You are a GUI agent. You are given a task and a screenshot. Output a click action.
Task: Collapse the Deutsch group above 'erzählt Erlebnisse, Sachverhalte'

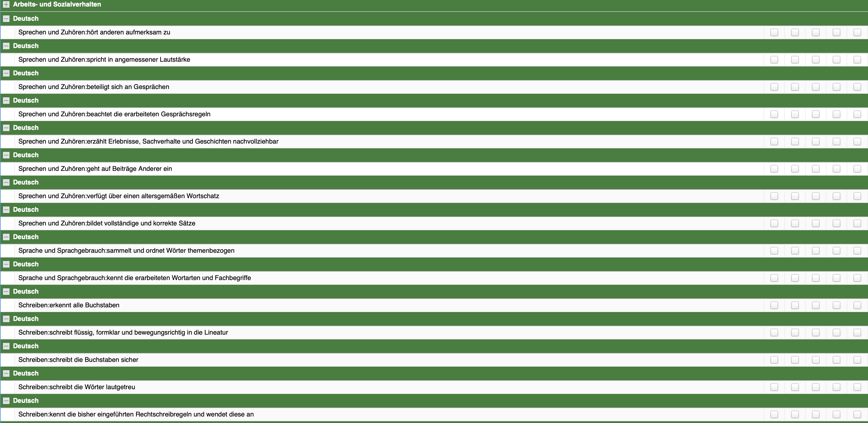pyautogui.click(x=6, y=128)
